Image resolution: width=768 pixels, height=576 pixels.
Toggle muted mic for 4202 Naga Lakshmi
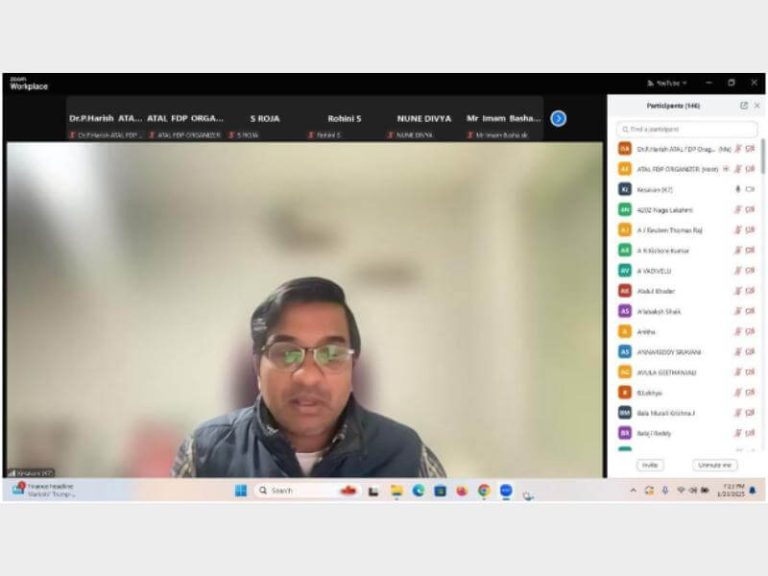[x=738, y=209]
